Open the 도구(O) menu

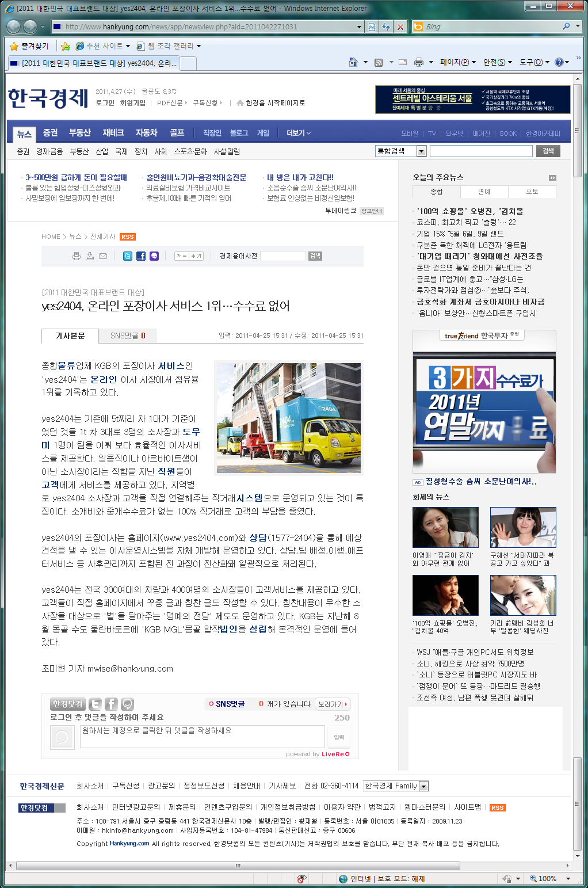tap(534, 62)
